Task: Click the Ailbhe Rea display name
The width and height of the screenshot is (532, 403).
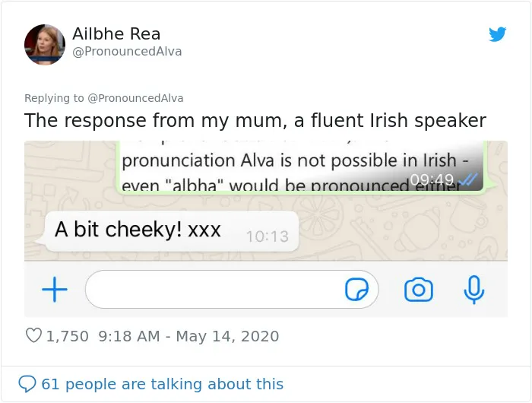Action: 116,33
